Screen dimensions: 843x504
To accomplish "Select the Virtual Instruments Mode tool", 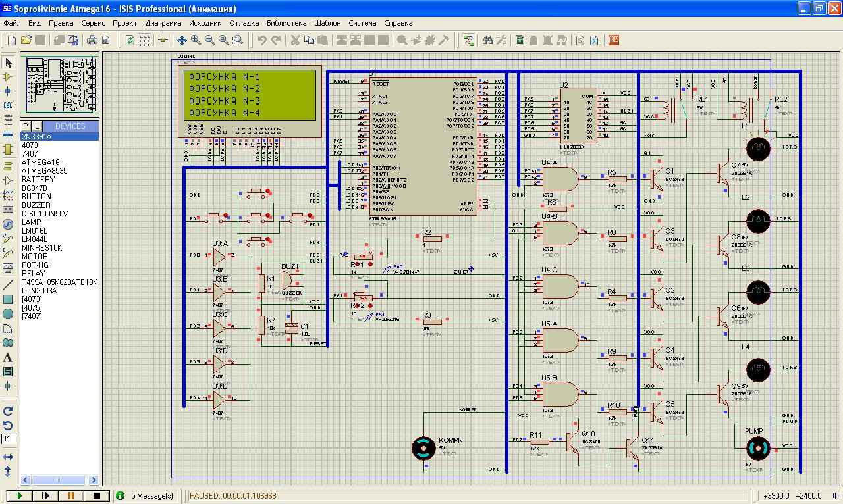I will pos(8,268).
